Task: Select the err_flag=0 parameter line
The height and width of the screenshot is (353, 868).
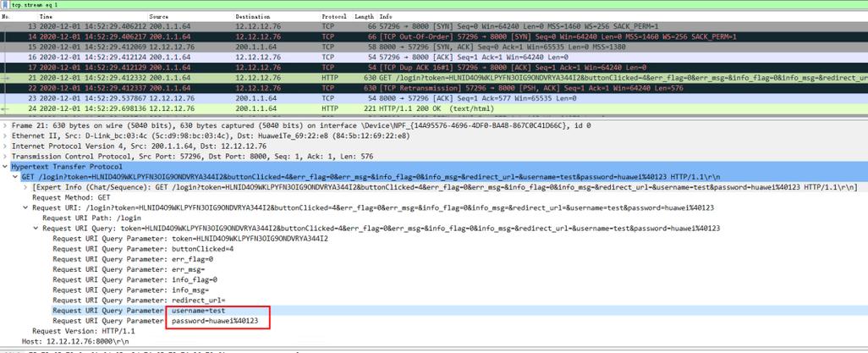Action: 133,259
